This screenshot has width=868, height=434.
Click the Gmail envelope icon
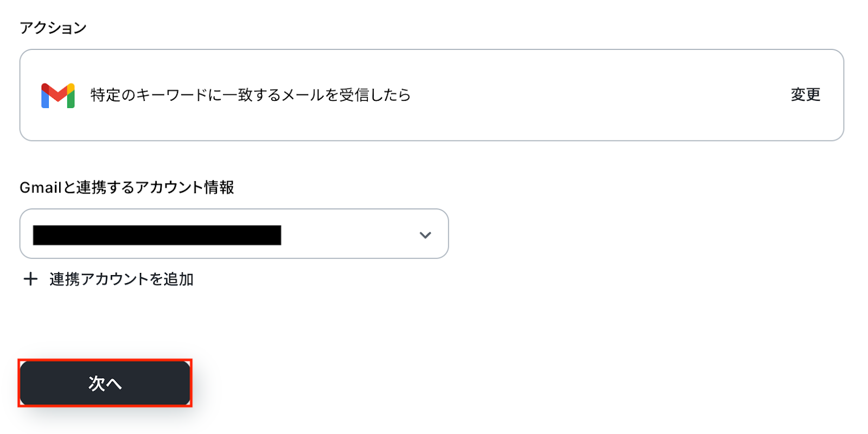[x=58, y=95]
